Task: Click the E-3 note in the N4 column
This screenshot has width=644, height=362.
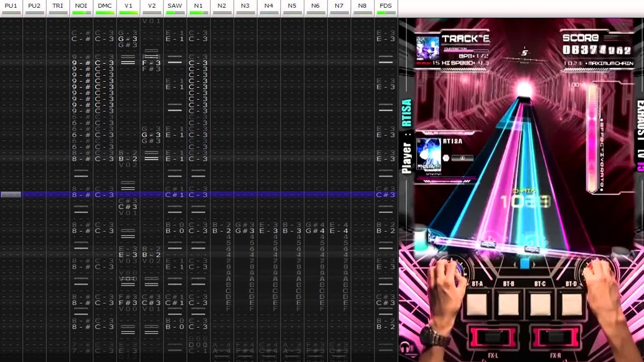Action: point(269,231)
